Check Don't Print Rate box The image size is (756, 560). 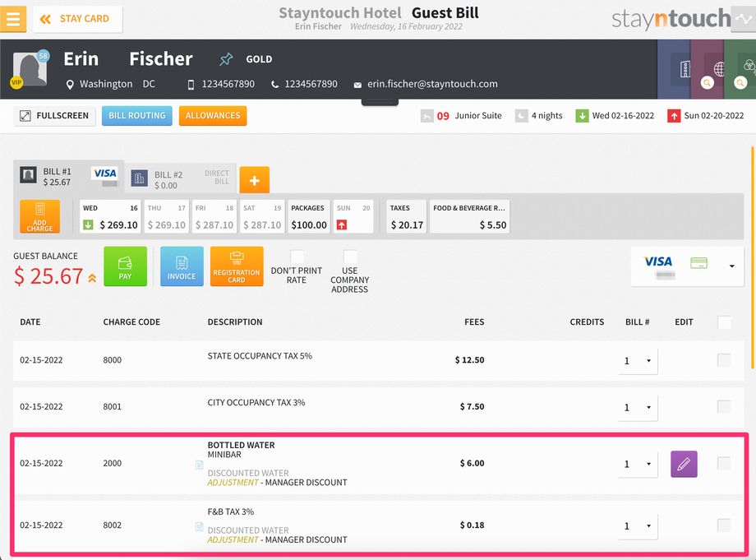point(297,256)
